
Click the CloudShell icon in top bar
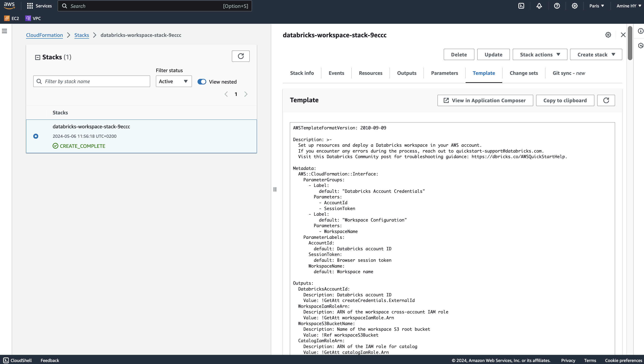pyautogui.click(x=521, y=6)
